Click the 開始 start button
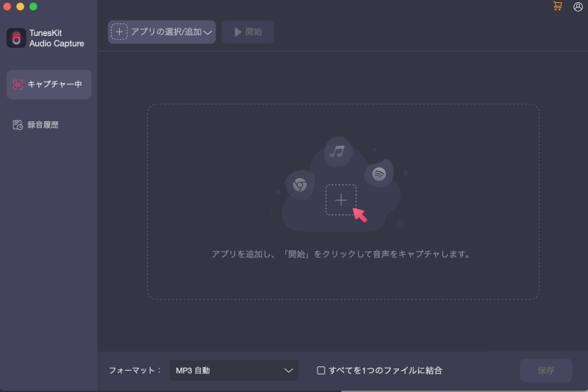Image resolution: width=588 pixels, height=392 pixels. [x=248, y=32]
